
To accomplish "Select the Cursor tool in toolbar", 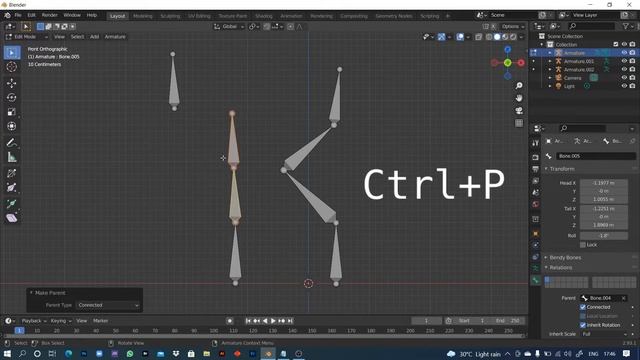I will click(12, 67).
